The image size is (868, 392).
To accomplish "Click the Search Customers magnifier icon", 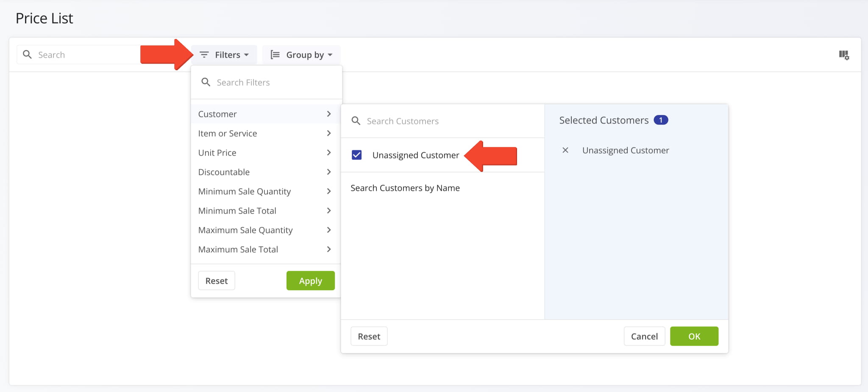I will [356, 121].
